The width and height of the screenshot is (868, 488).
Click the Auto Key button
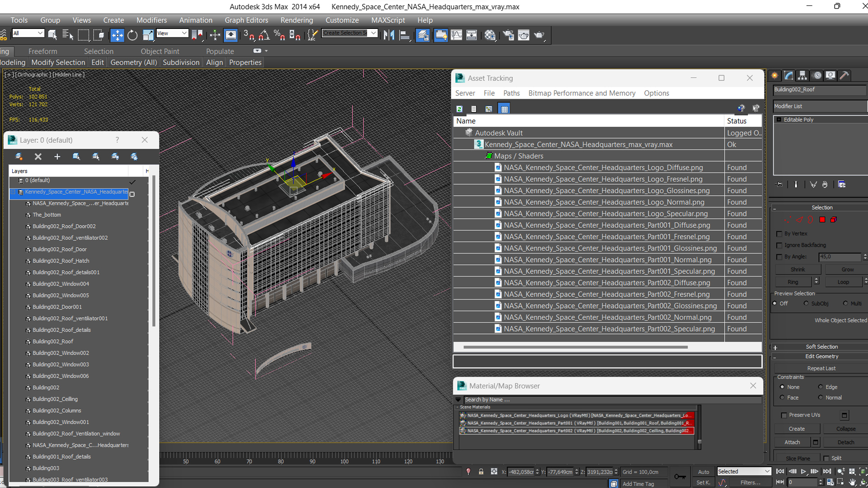pyautogui.click(x=703, y=472)
